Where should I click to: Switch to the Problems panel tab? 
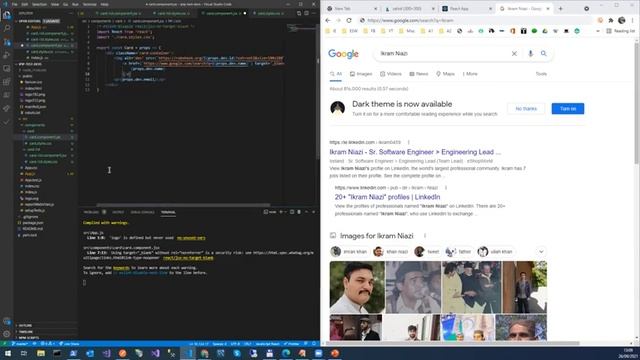click(x=91, y=212)
